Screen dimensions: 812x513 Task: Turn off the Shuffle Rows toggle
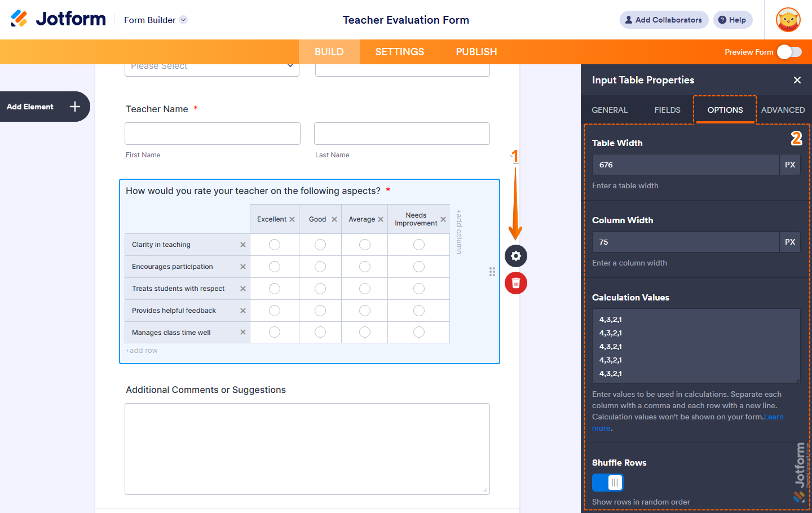tap(607, 483)
